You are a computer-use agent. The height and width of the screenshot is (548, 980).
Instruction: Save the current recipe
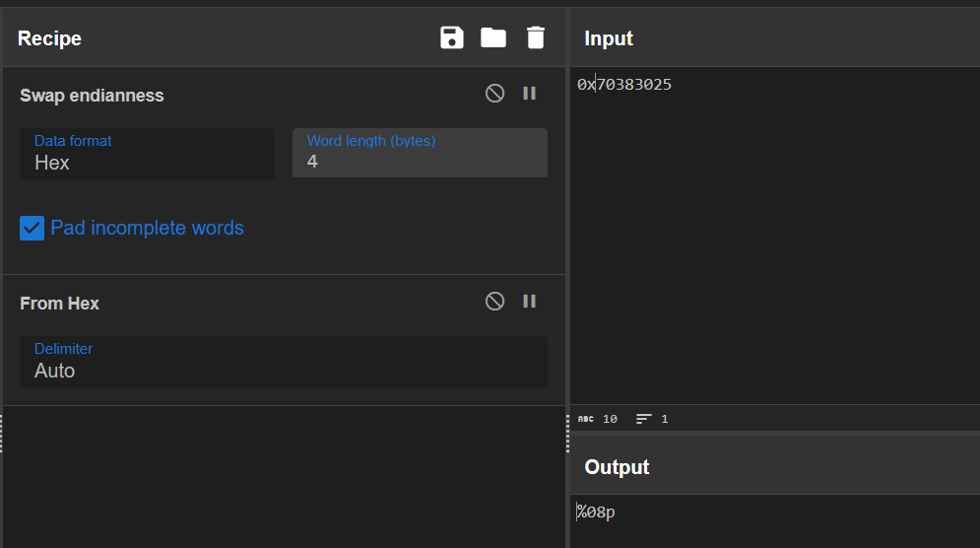click(451, 38)
